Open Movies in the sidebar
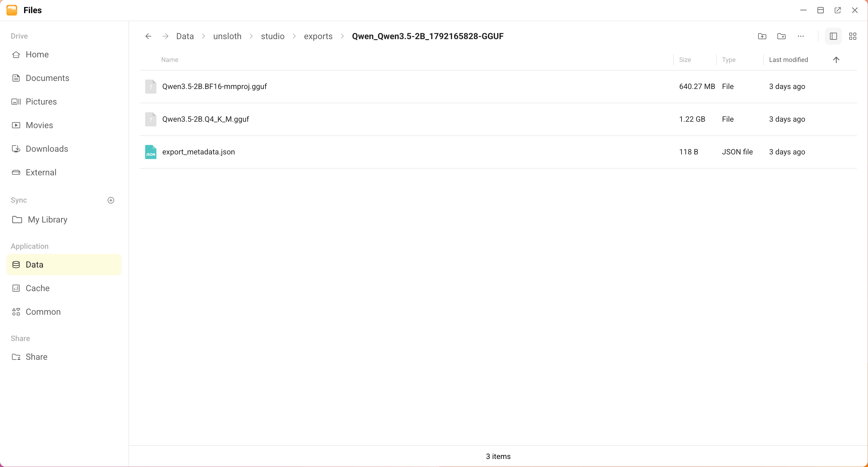Image resolution: width=868 pixels, height=467 pixels. pyautogui.click(x=64, y=125)
